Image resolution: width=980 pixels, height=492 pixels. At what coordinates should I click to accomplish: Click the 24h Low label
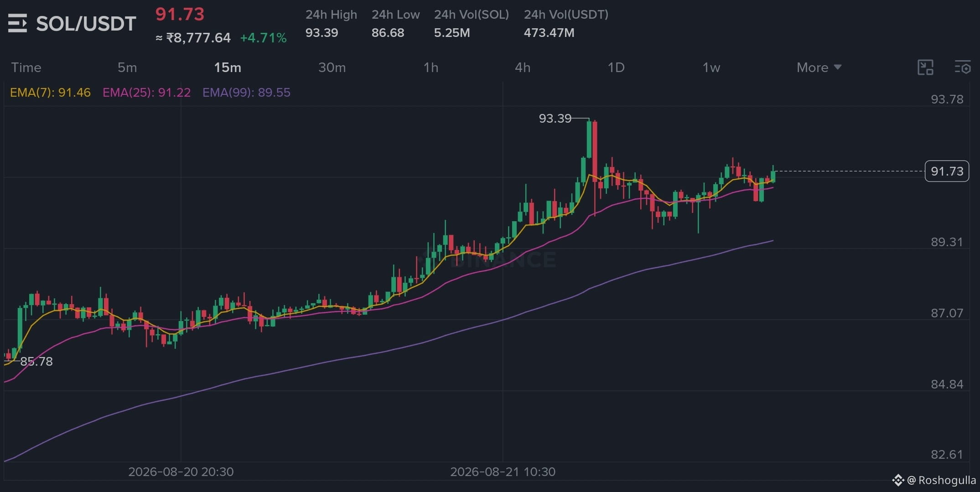pos(395,15)
